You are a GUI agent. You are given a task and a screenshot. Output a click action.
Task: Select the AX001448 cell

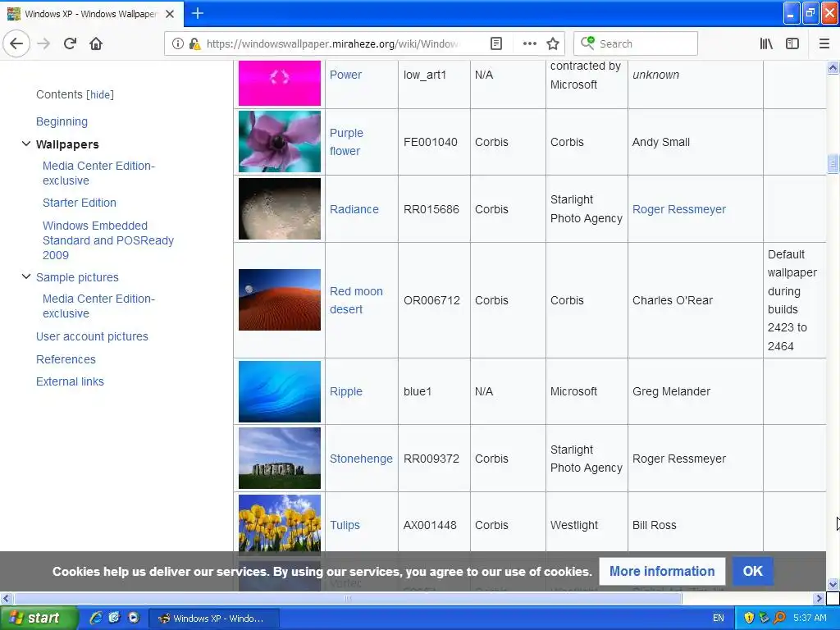click(434, 525)
